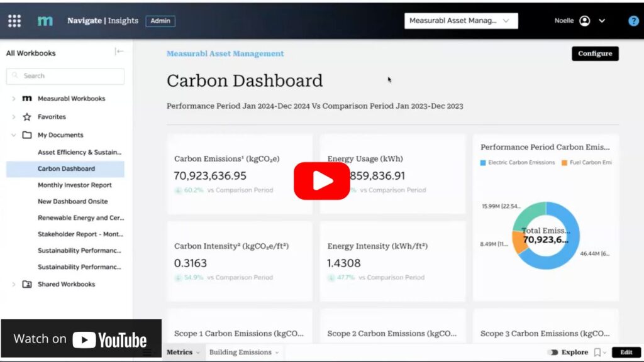This screenshot has width=644, height=362.
Task: Click the bookmark icon beside Explore
Action: [x=597, y=353]
